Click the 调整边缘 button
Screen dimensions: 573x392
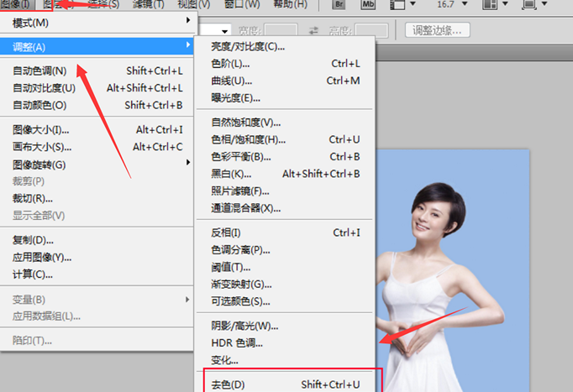click(x=438, y=31)
